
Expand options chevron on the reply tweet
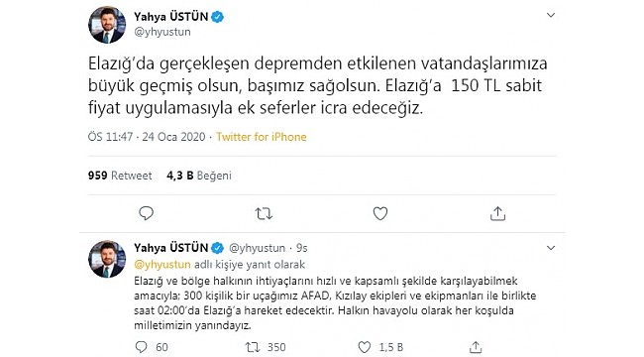point(551,248)
